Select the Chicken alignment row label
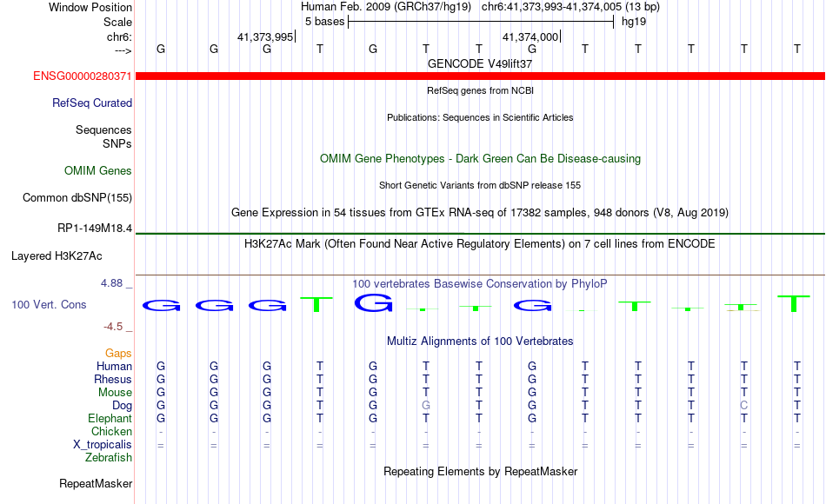This screenshot has width=826, height=504. 111,431
